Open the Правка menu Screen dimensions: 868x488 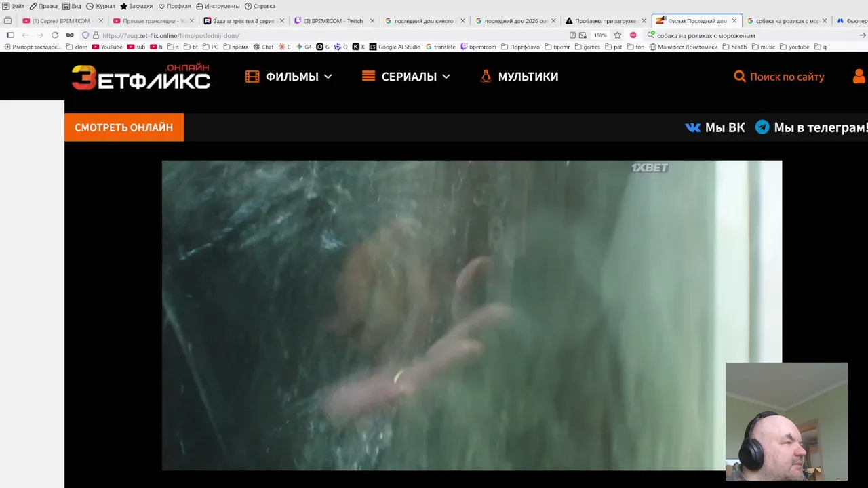coord(43,6)
